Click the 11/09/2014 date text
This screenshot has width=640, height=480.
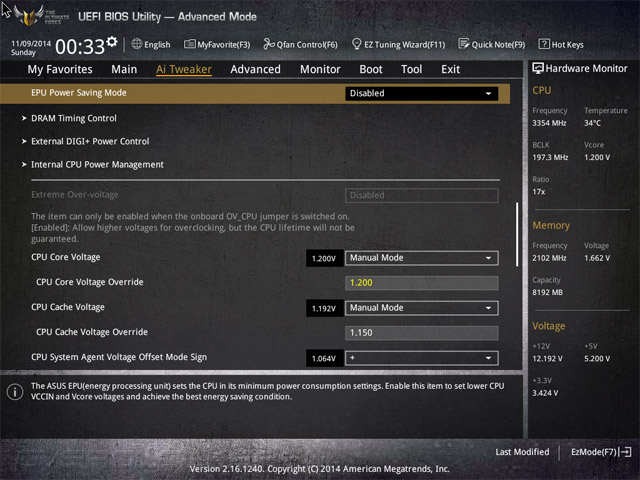click(31, 43)
